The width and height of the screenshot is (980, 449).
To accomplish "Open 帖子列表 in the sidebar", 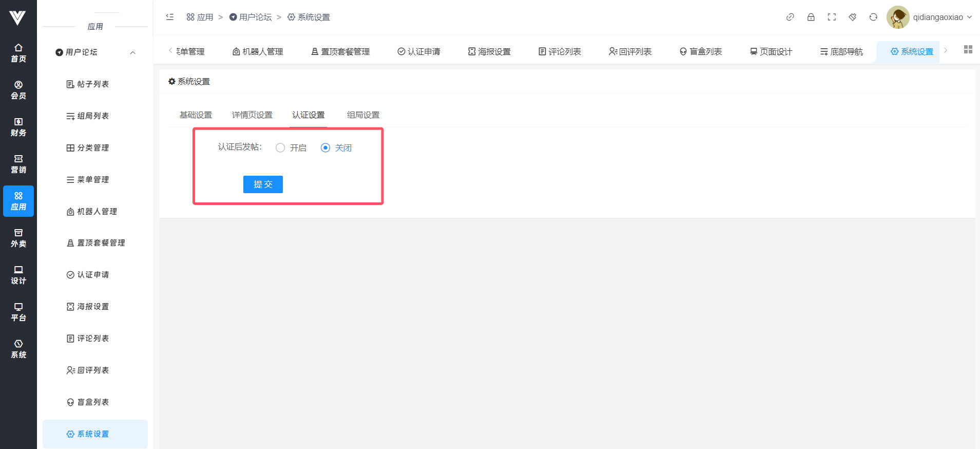I will 92,84.
